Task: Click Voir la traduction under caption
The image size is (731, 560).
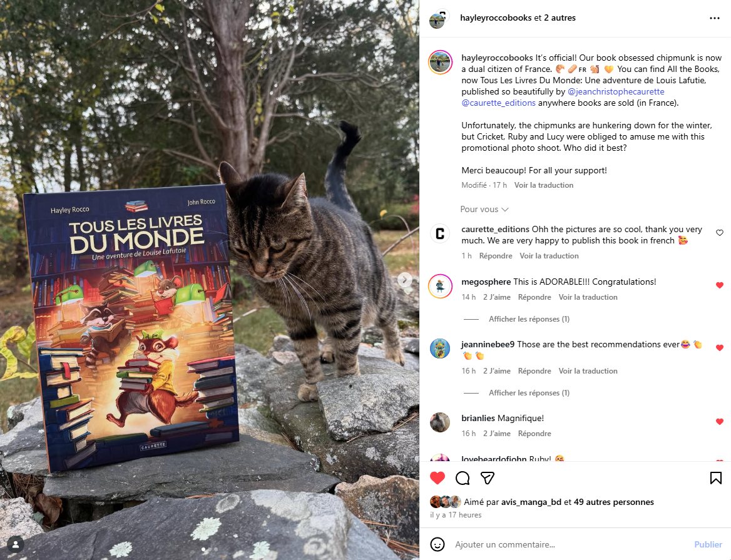Action: point(544,185)
